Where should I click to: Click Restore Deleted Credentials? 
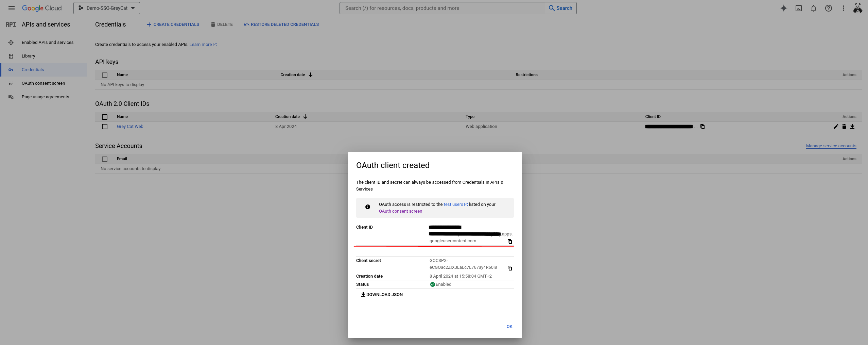tap(281, 24)
